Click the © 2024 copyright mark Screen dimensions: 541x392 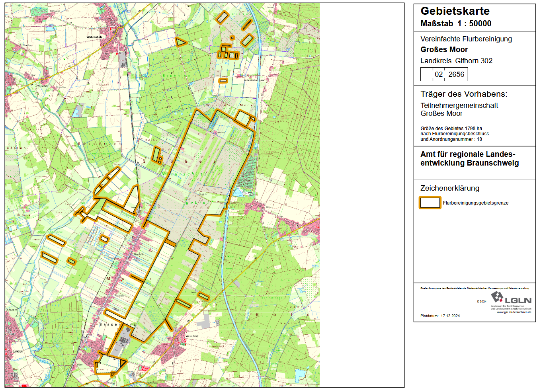point(481,302)
